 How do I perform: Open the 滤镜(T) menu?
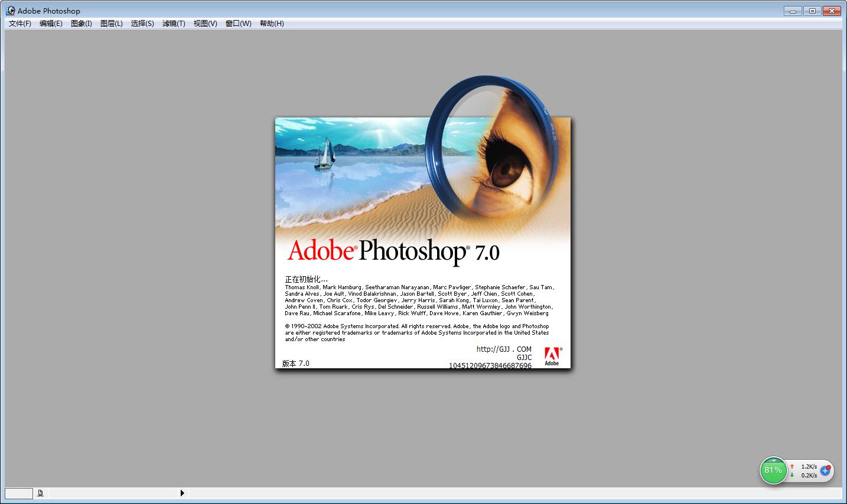(x=174, y=24)
